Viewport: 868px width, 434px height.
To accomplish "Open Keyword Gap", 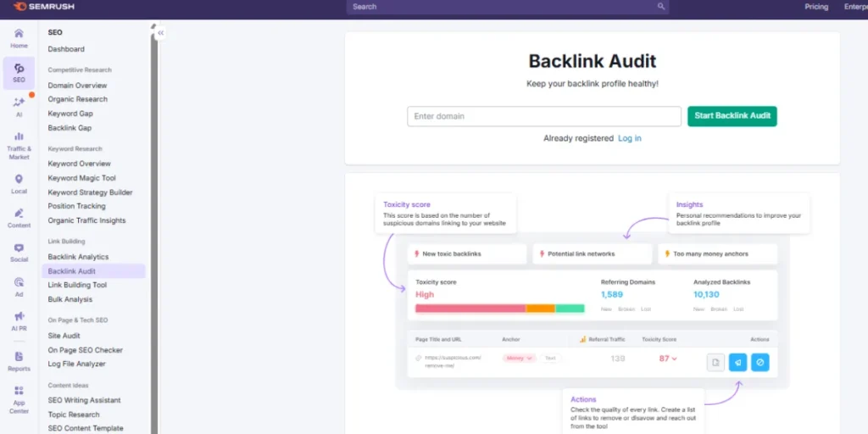I will pyautogui.click(x=70, y=114).
